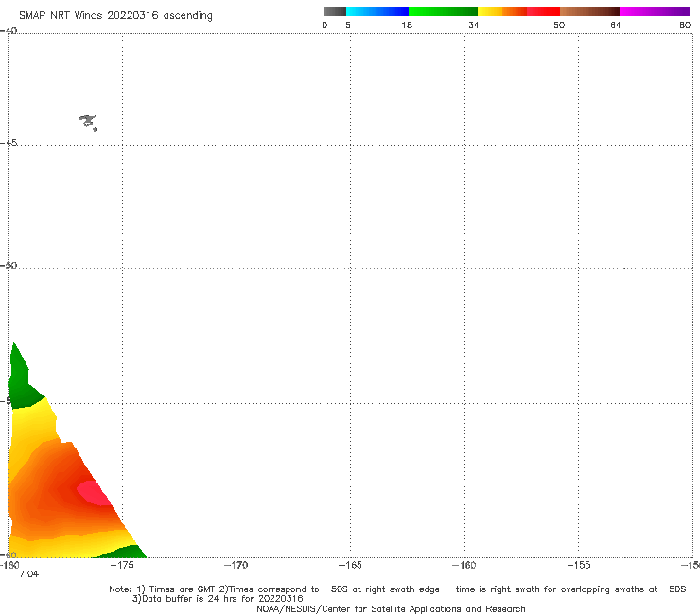Click the longitude label '-155'

(579, 565)
